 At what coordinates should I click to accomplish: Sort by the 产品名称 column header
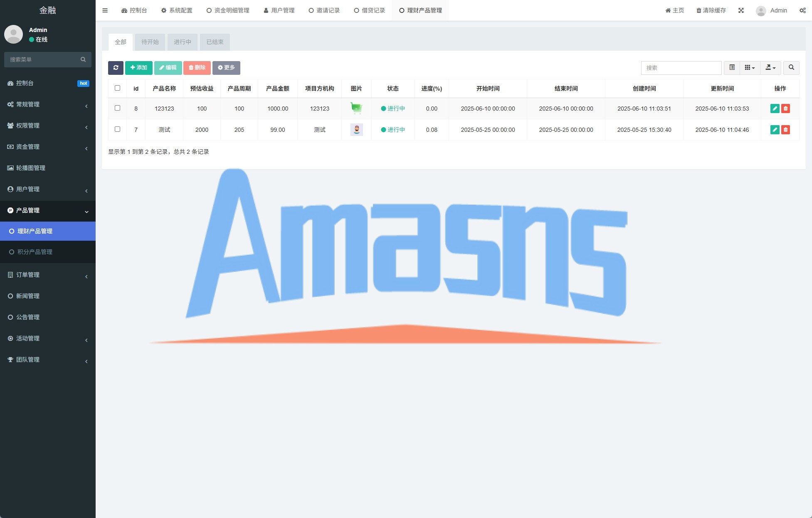(x=164, y=89)
